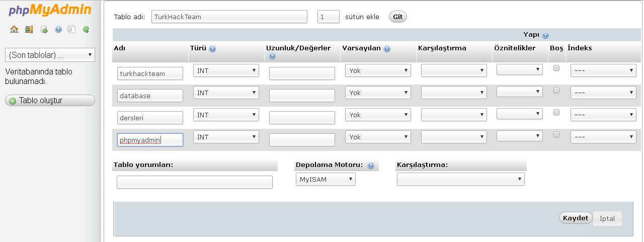Click the help icon beside Depolama Motoru
644x242 pixels.
tap(371, 166)
